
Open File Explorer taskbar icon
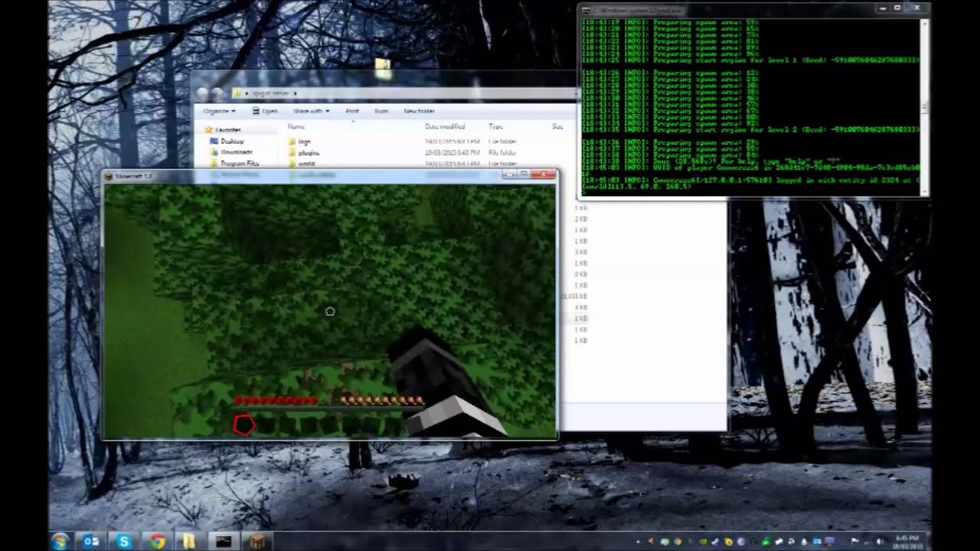coord(189,541)
